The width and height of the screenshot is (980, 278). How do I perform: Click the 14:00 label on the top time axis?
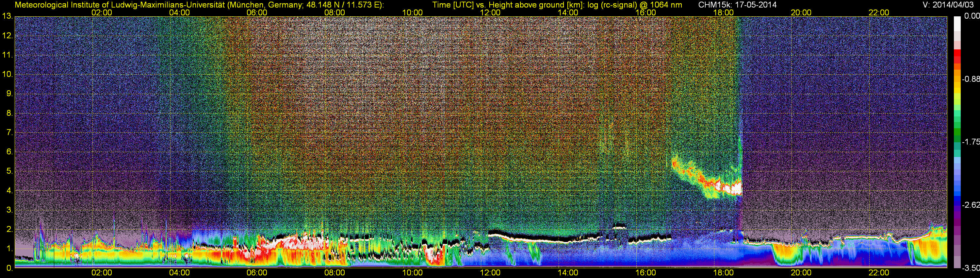tap(568, 12)
